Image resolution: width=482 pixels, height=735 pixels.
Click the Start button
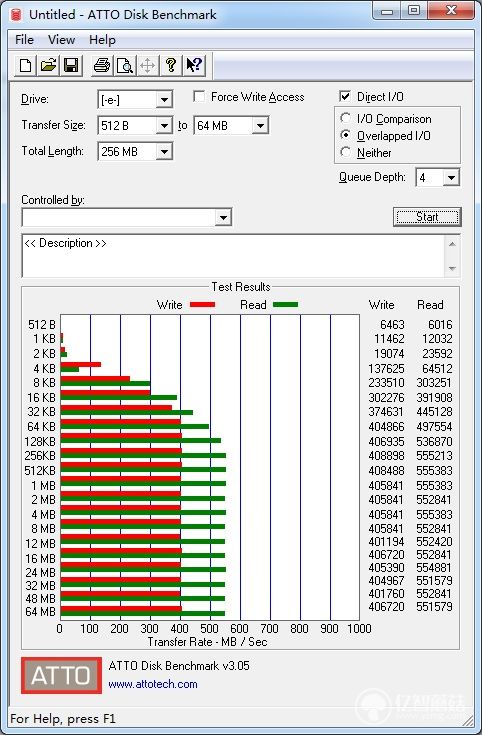427,217
